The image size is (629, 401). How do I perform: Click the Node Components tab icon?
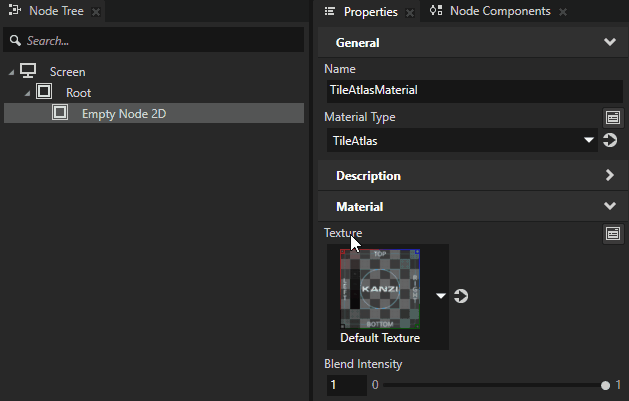pos(436,10)
